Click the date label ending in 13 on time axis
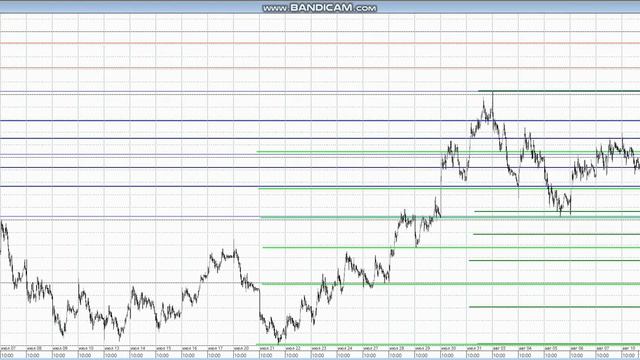The width and height of the screenshot is (640, 360). [112, 349]
